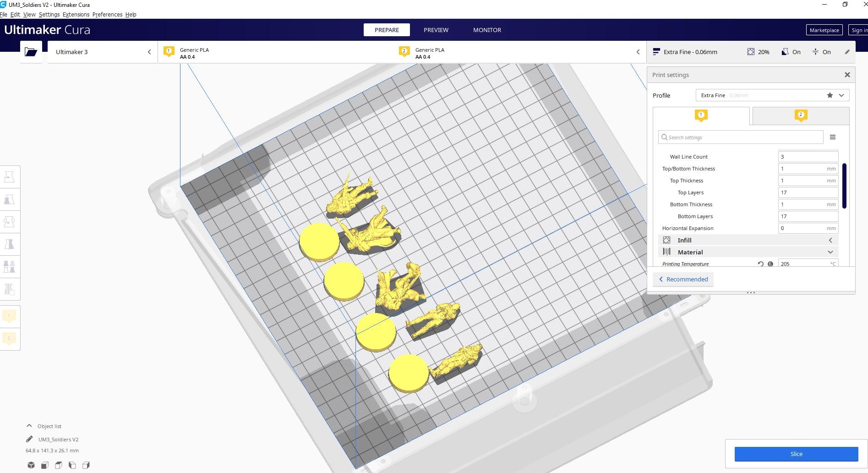Click the star icon in Profile box
The width and height of the screenshot is (868, 473).
[830, 95]
